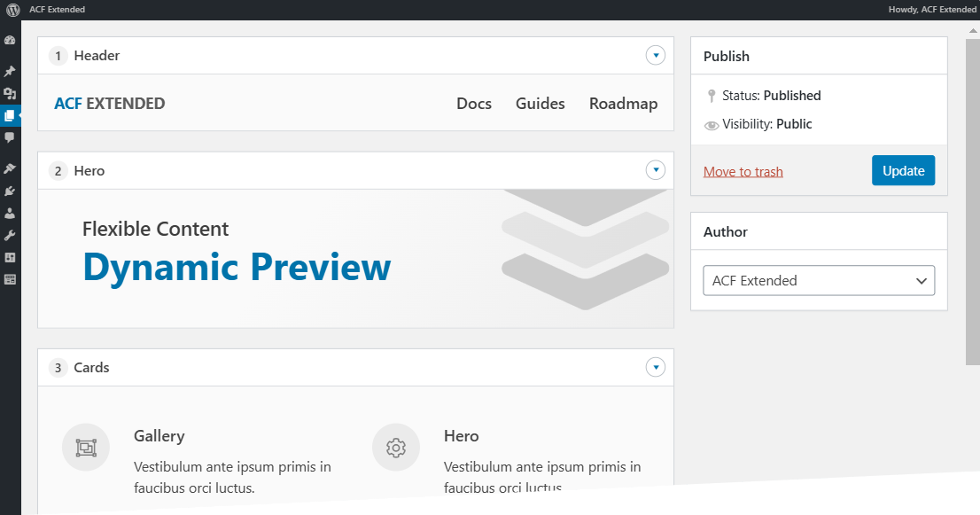Click the Header layout title

click(x=97, y=56)
